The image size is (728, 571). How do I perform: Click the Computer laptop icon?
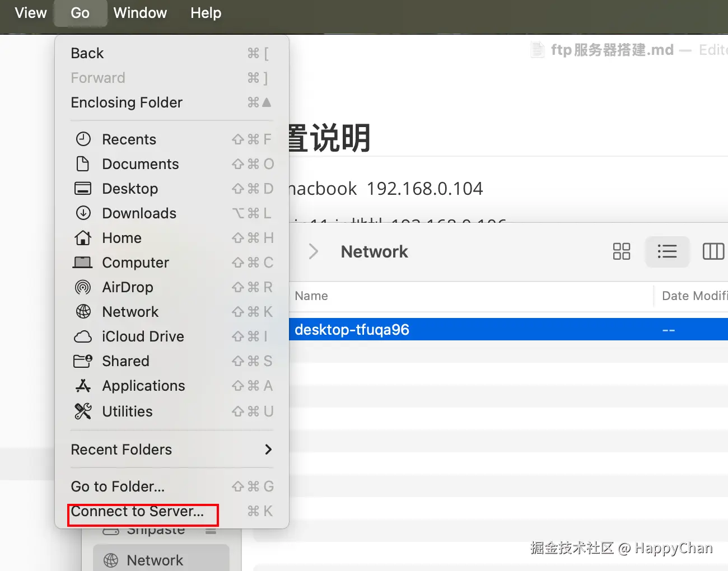click(x=83, y=262)
